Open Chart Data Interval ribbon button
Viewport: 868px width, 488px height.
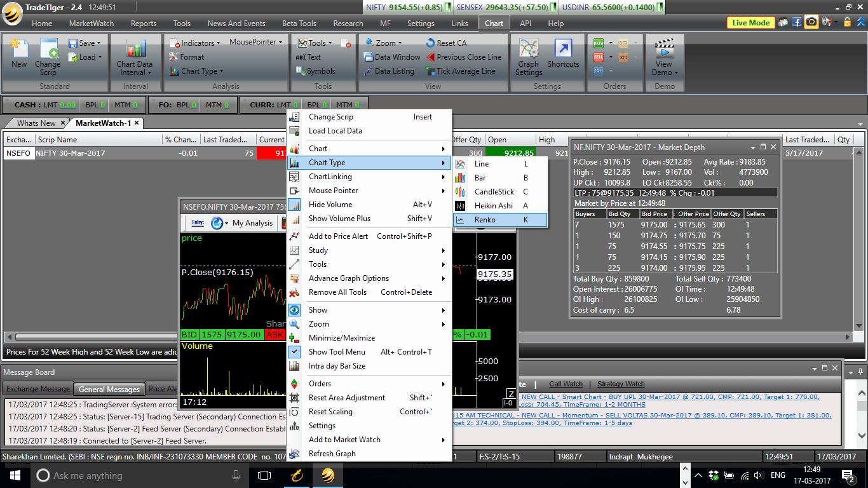[x=135, y=57]
